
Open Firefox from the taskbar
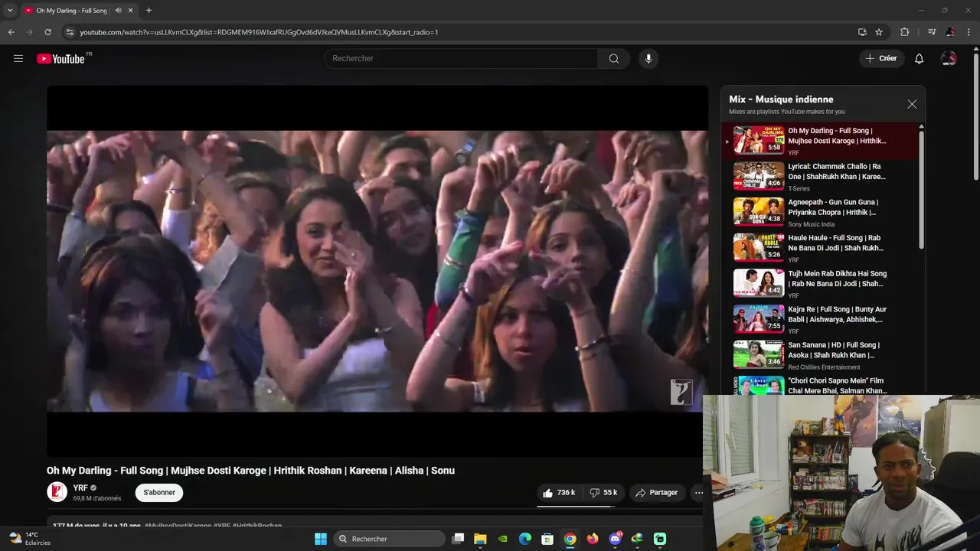[593, 539]
